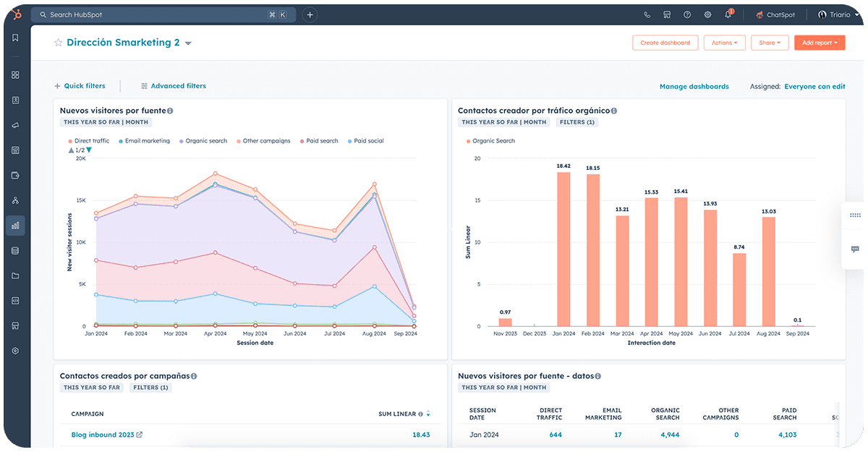868x452 pixels.
Task: Click the Search HubSpot field
Action: tap(163, 14)
